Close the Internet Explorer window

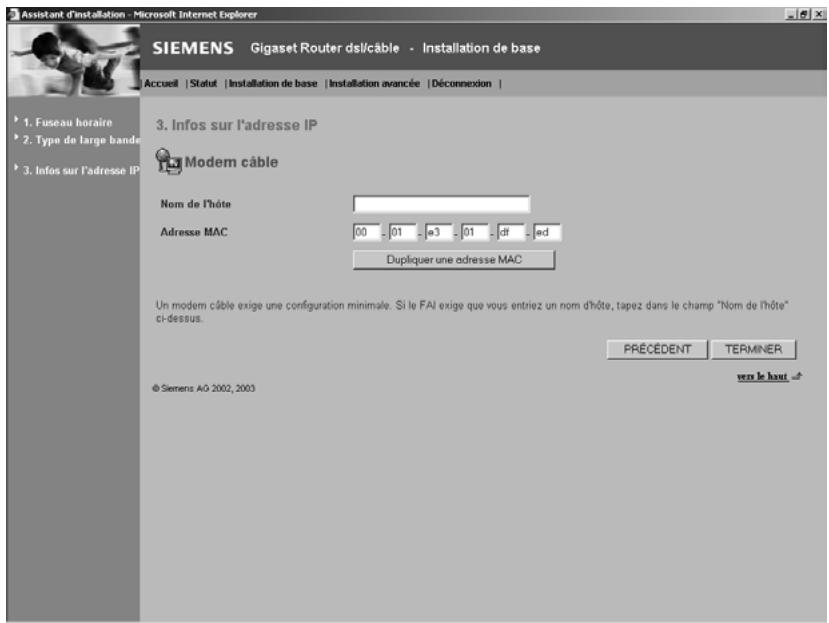coord(819,15)
